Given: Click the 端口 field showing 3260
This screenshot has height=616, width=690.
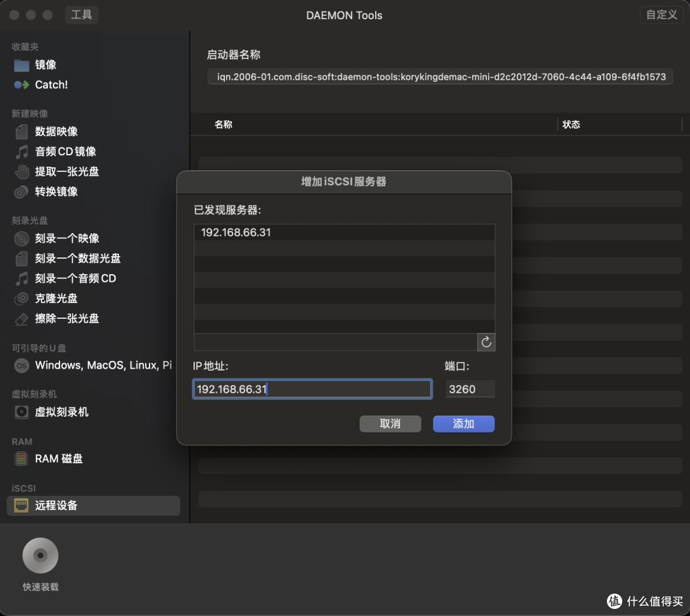Looking at the screenshot, I should click(x=470, y=389).
